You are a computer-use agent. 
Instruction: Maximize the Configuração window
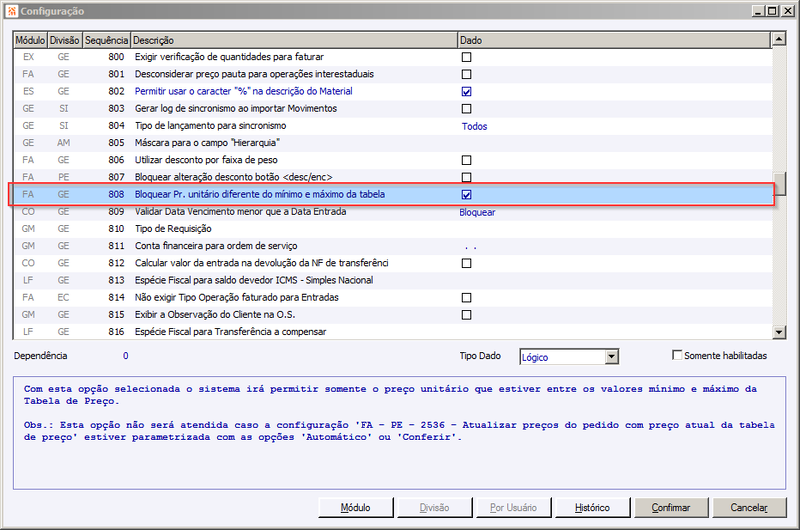(x=772, y=11)
